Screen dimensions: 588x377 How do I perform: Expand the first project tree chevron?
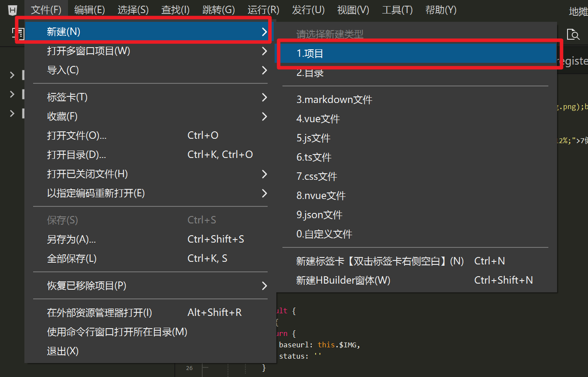pyautogui.click(x=12, y=75)
